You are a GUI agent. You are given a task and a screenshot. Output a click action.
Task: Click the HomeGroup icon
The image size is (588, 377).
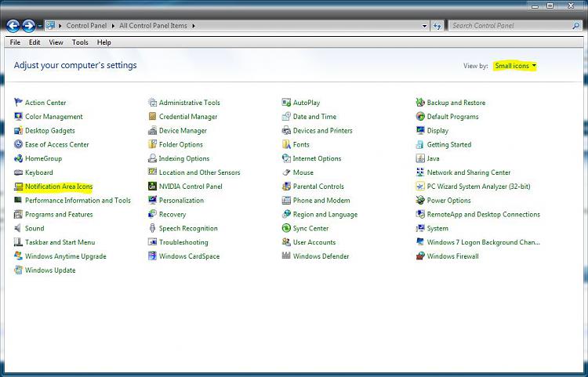coord(18,158)
